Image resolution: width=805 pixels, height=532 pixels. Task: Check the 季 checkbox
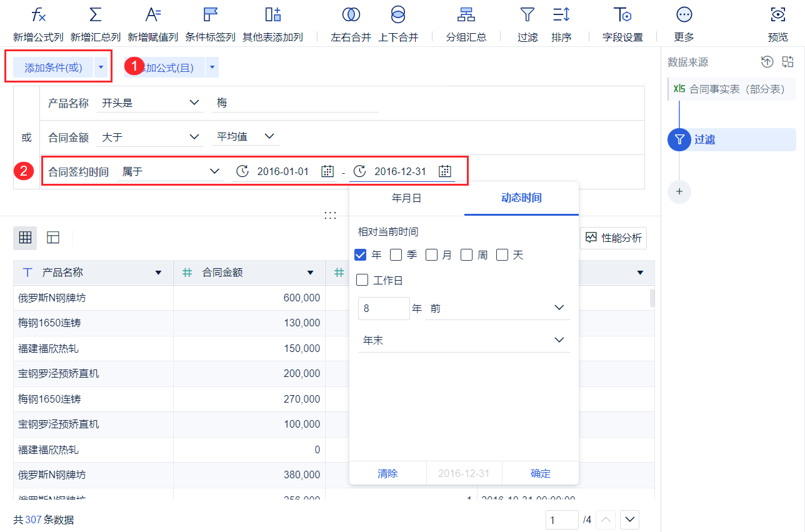[x=396, y=255]
